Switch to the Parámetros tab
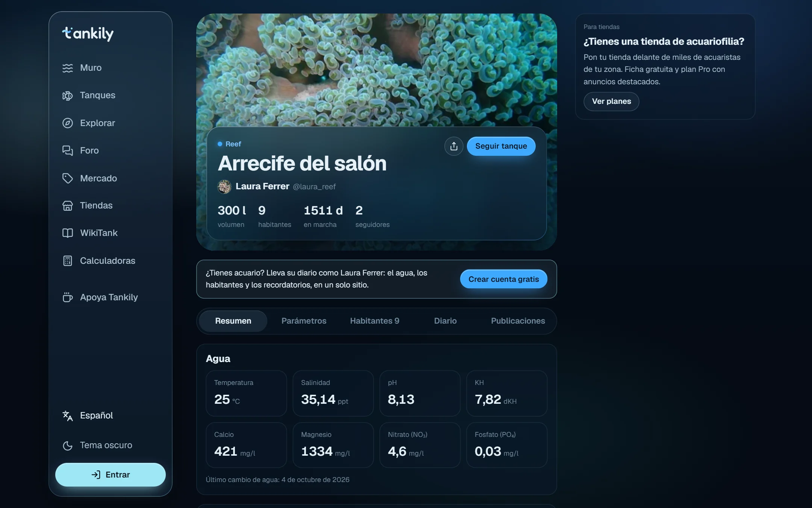 pos(304,321)
